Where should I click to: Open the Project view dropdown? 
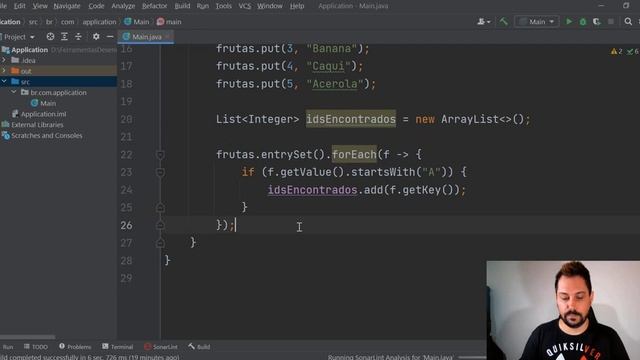point(19,37)
